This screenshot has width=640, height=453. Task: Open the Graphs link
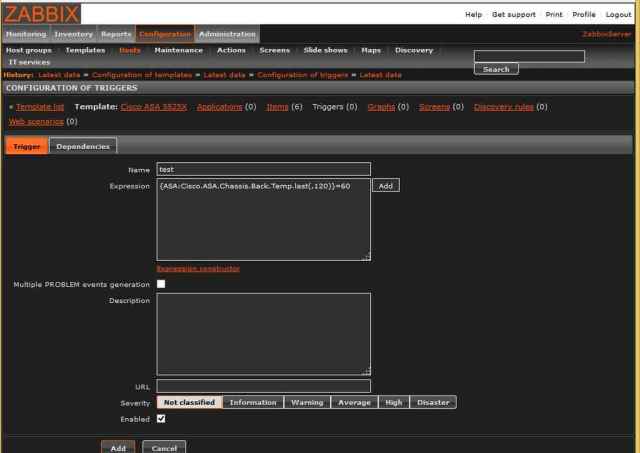coord(381,107)
